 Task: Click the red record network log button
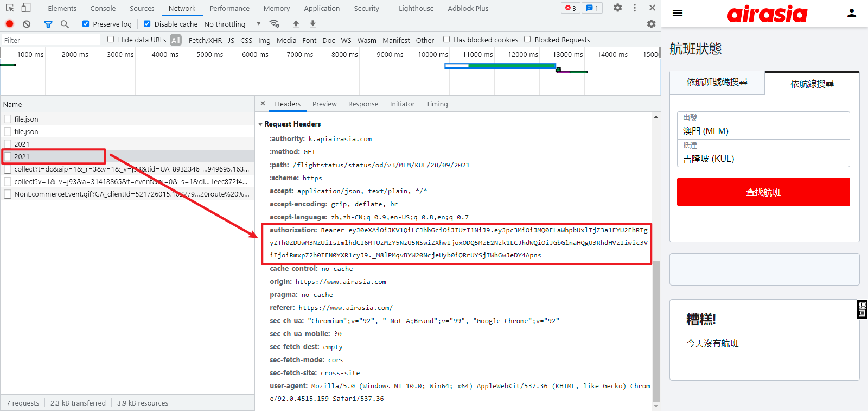pyautogui.click(x=9, y=24)
